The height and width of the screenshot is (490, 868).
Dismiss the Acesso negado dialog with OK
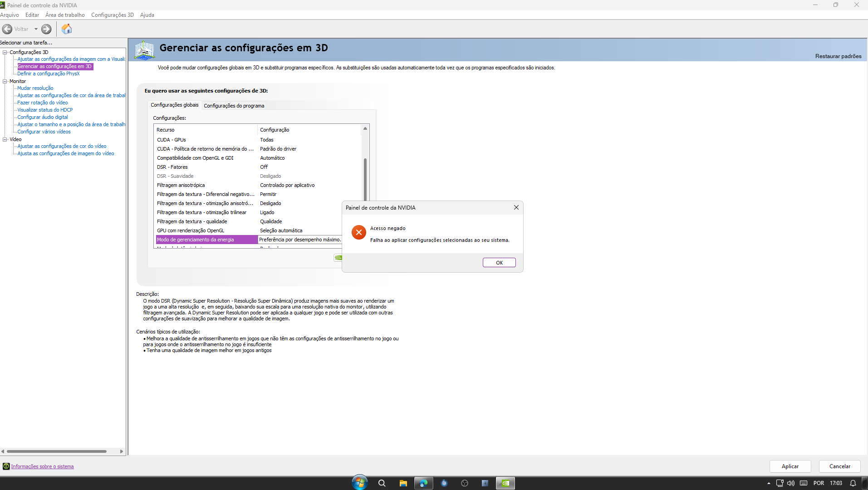(x=499, y=263)
